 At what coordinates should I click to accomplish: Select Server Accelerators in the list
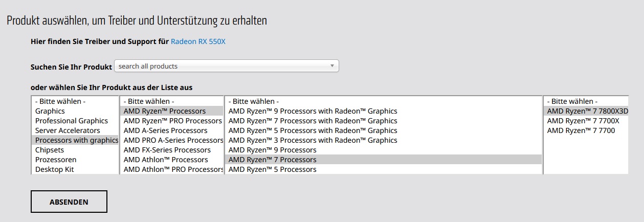click(68, 130)
